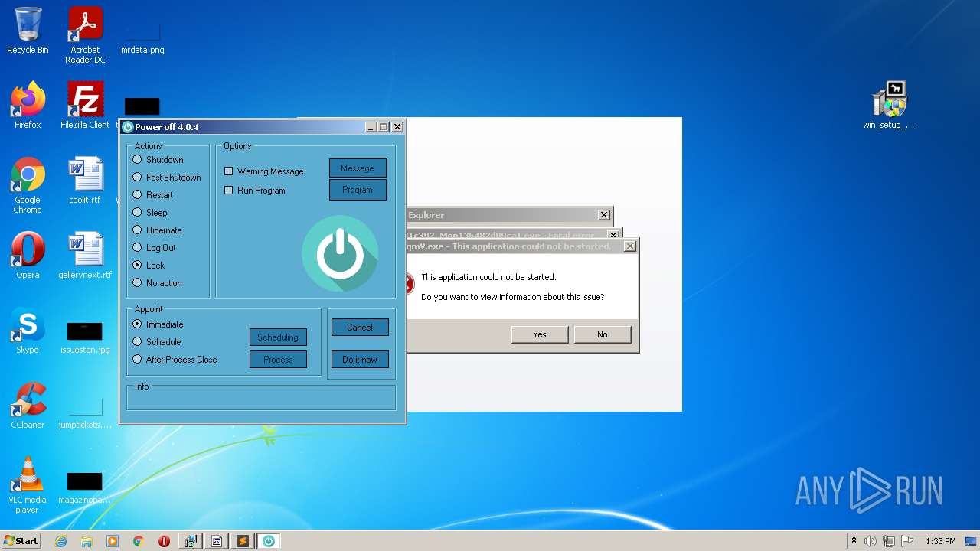The height and width of the screenshot is (551, 980).
Task: Select the No action option
Action: 157,283
